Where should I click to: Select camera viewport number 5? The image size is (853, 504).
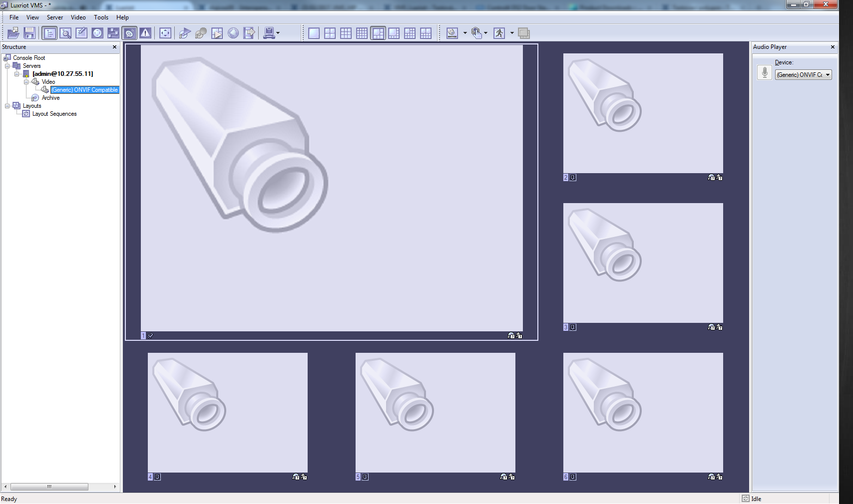click(435, 413)
